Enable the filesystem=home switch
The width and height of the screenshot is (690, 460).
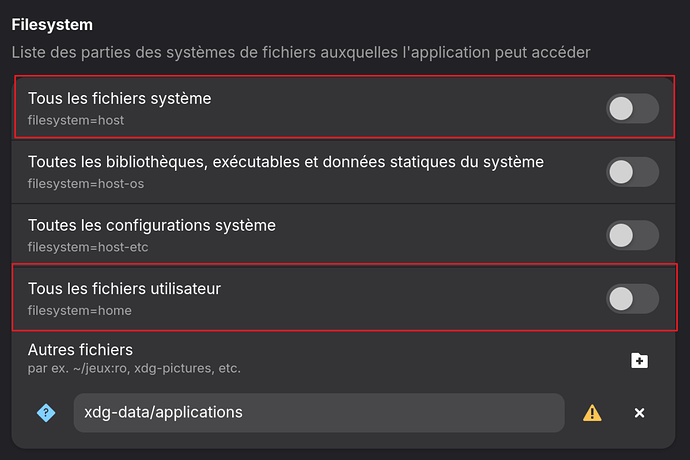632,298
